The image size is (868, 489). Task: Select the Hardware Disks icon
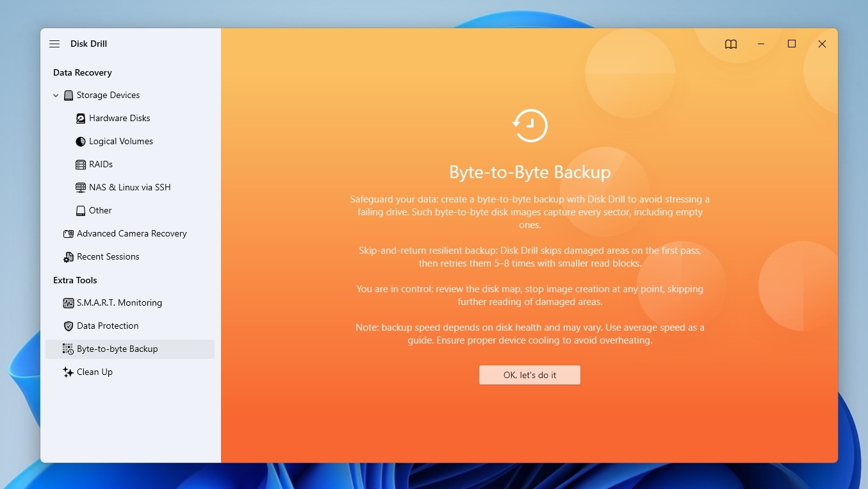point(80,118)
